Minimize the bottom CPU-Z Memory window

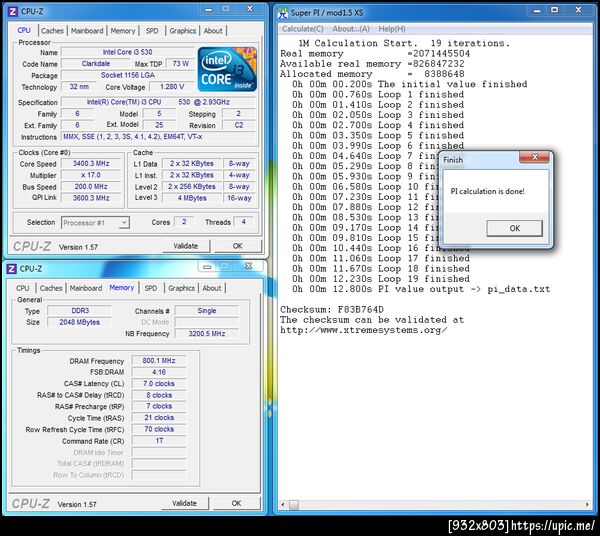pyautogui.click(x=207, y=267)
